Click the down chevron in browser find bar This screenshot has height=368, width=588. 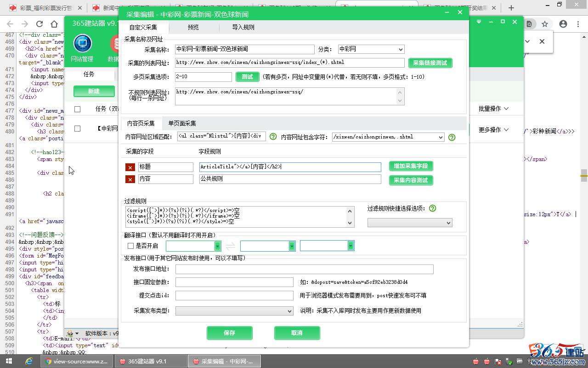coord(527,41)
